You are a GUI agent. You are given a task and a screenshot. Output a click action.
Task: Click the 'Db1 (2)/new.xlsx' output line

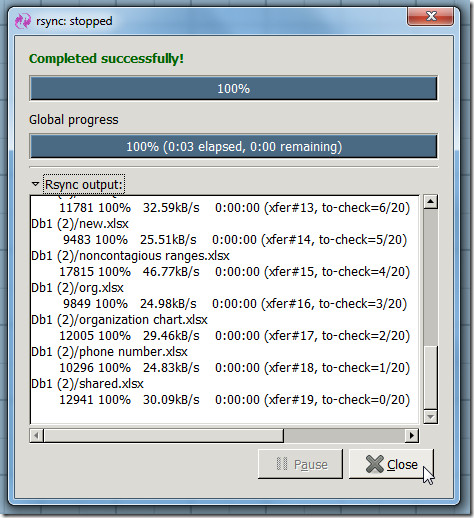click(80, 224)
